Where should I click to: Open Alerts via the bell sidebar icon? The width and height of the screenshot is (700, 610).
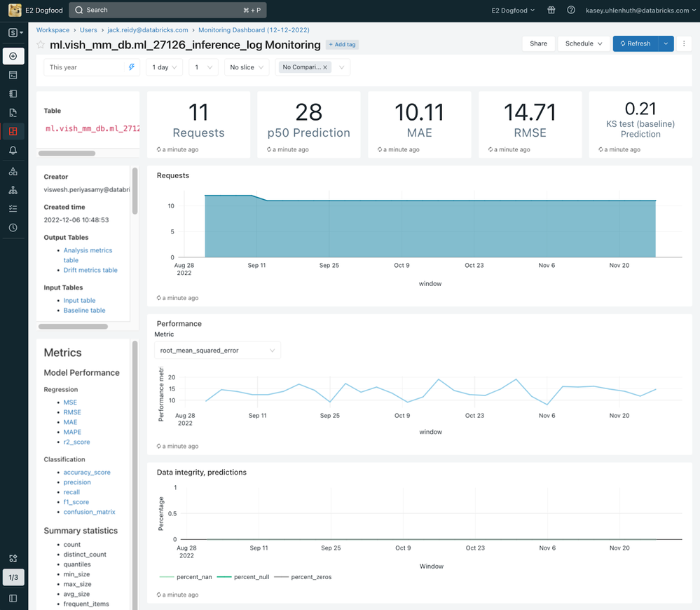click(13, 151)
